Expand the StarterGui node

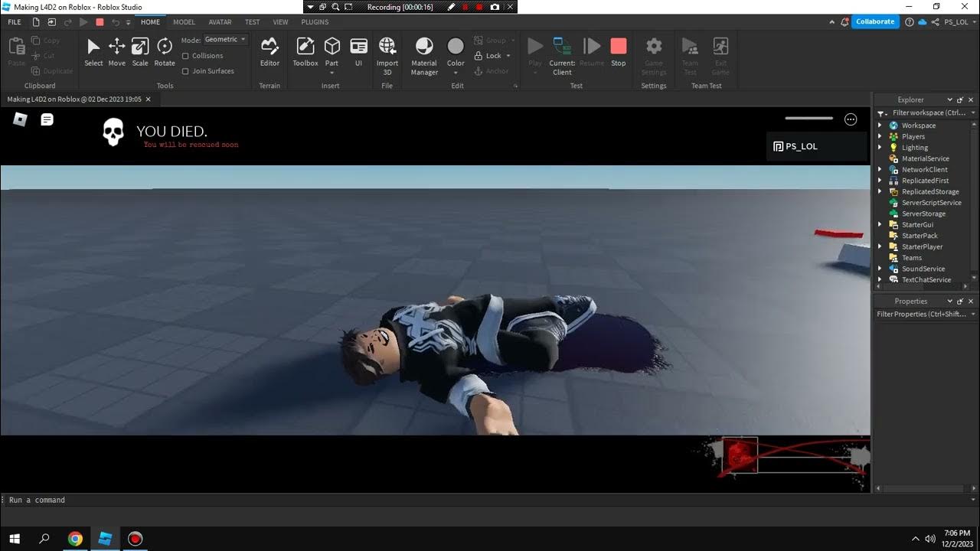click(880, 225)
